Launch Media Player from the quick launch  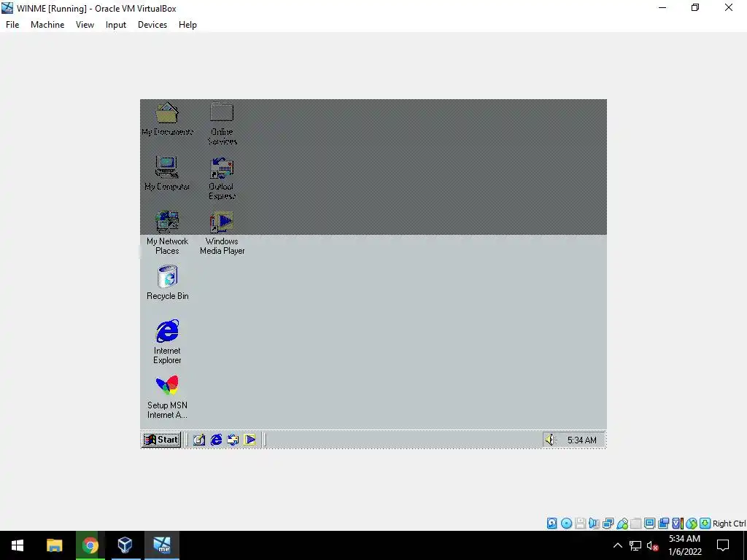click(249, 440)
